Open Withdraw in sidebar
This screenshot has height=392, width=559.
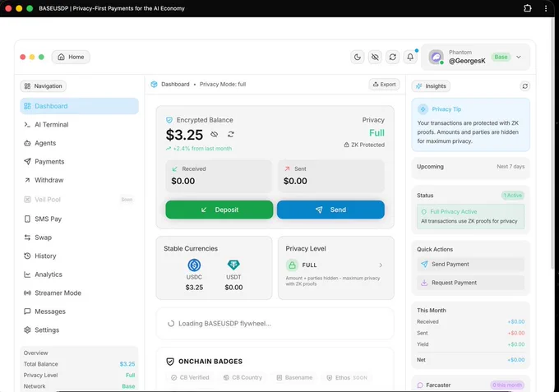coord(79,180)
